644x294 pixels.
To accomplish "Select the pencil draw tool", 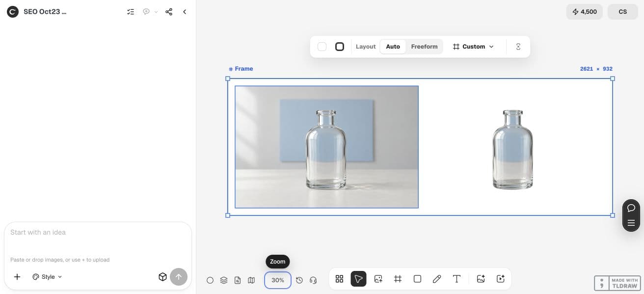I will click(x=437, y=279).
